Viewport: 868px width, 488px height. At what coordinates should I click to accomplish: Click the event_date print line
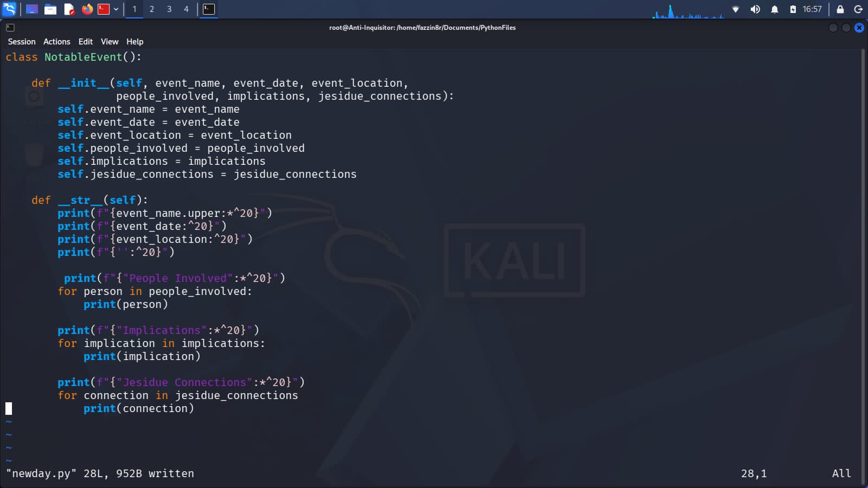coord(142,226)
